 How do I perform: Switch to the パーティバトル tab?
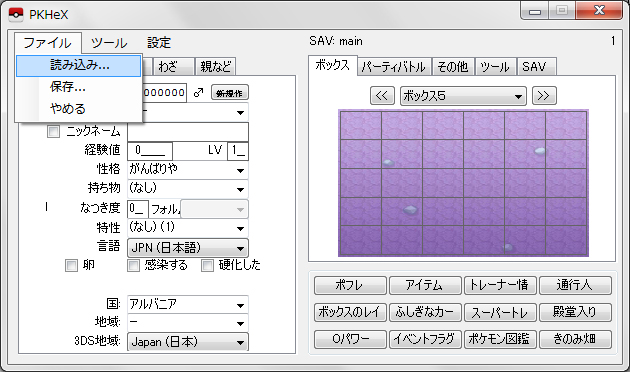(x=394, y=67)
